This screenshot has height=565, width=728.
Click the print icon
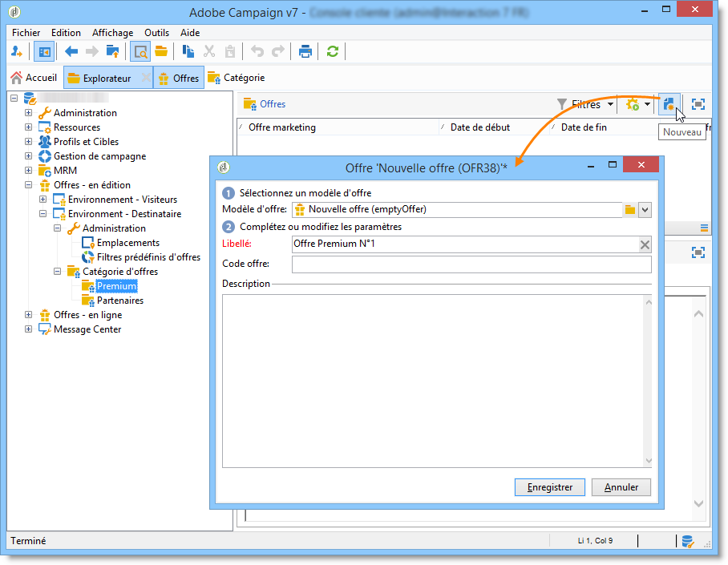[x=305, y=51]
